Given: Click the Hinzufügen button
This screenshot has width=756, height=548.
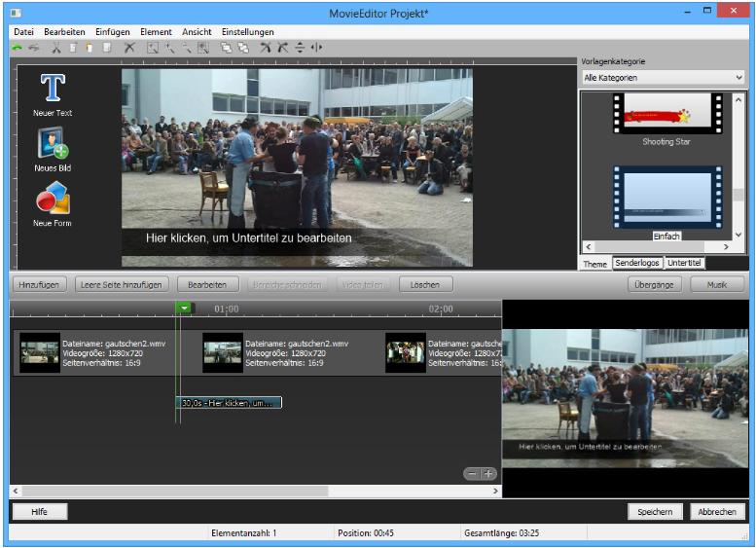Looking at the screenshot, I should (x=41, y=285).
